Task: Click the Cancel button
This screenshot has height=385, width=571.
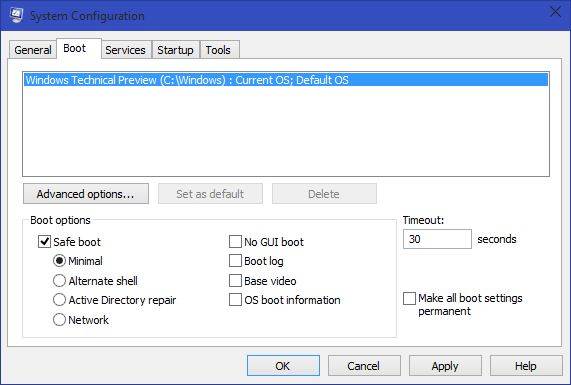Action: coord(364,366)
